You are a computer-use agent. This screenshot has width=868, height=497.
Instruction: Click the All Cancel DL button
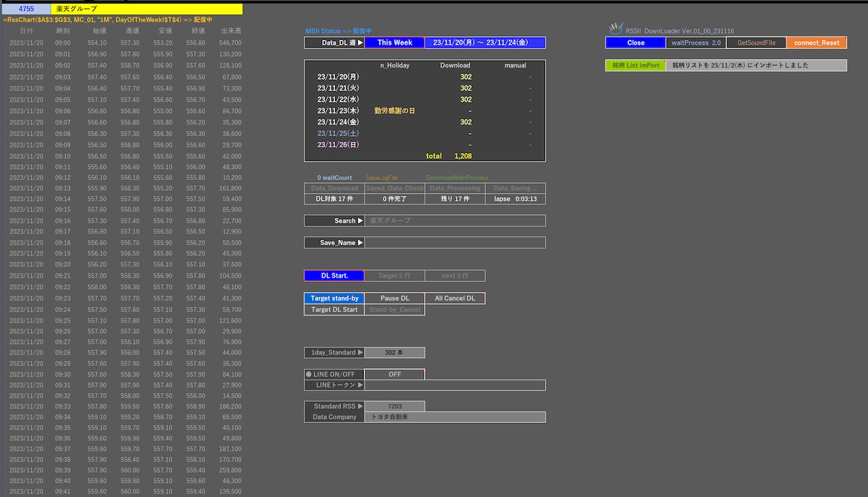(x=455, y=298)
